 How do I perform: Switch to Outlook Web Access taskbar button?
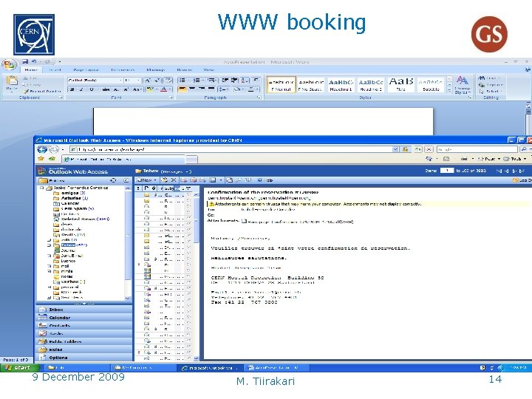(x=210, y=367)
